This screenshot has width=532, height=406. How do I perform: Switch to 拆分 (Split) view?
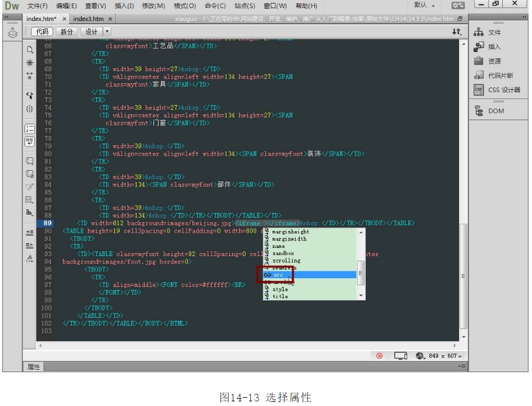click(67, 32)
